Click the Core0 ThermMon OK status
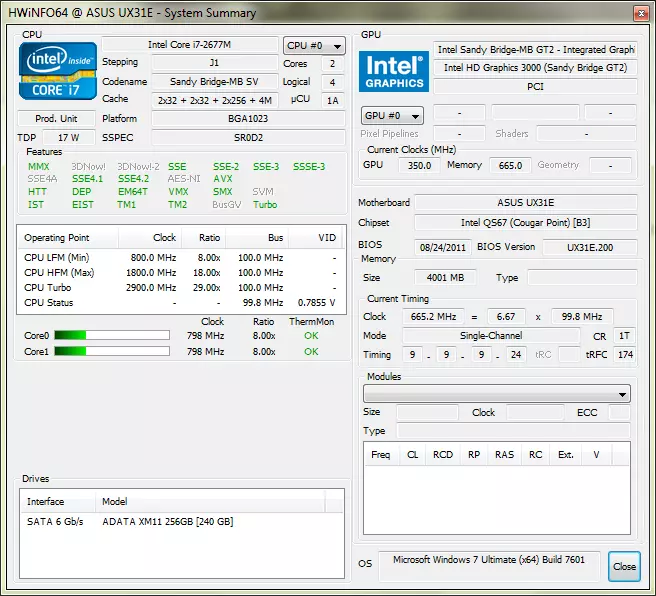Screen dimensions: 656x596 [x=311, y=335]
